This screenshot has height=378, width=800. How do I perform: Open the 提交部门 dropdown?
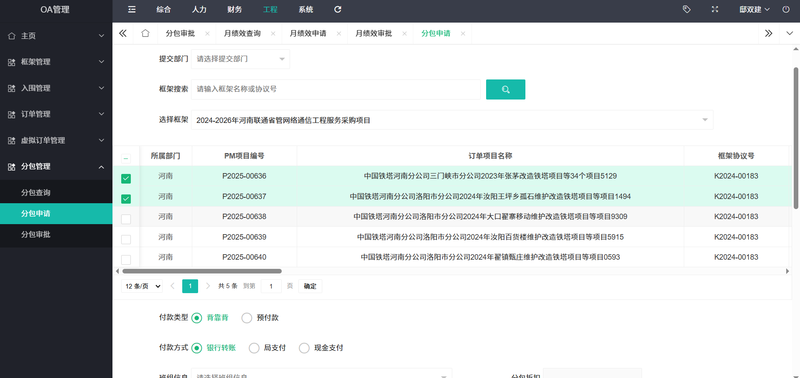[x=240, y=59]
